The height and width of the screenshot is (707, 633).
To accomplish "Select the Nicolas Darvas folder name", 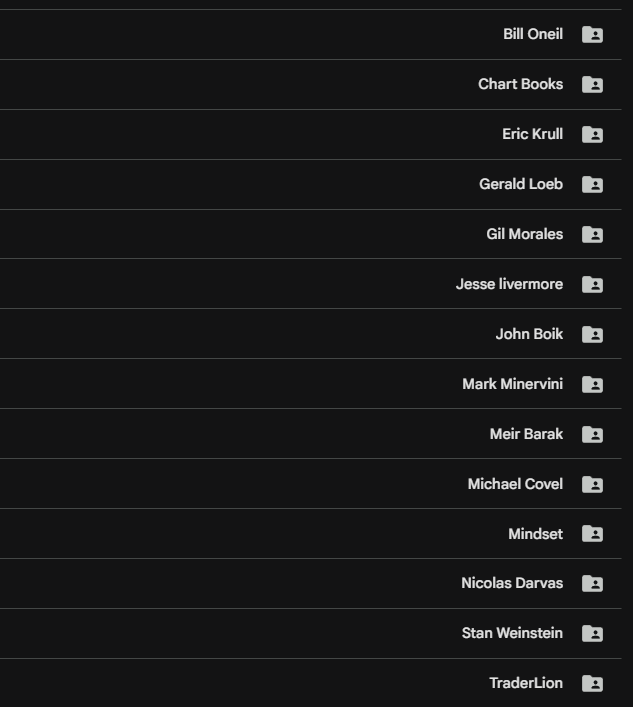I will pyautogui.click(x=512, y=583).
